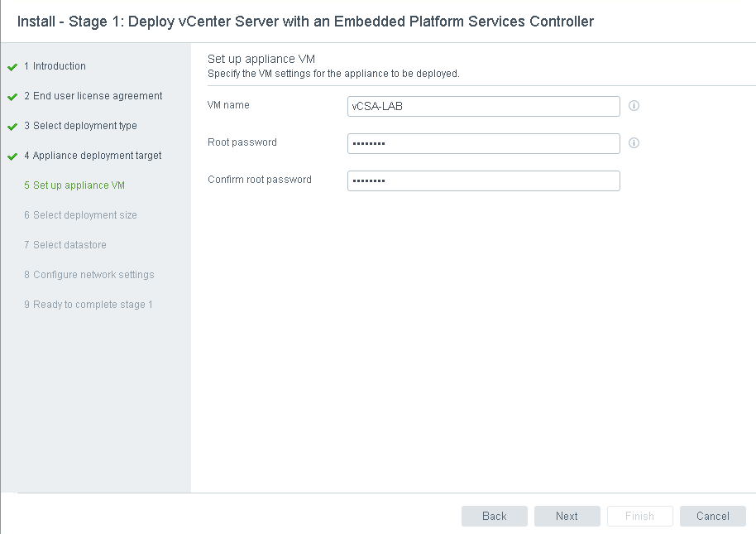Cancel the installation wizard

(712, 516)
